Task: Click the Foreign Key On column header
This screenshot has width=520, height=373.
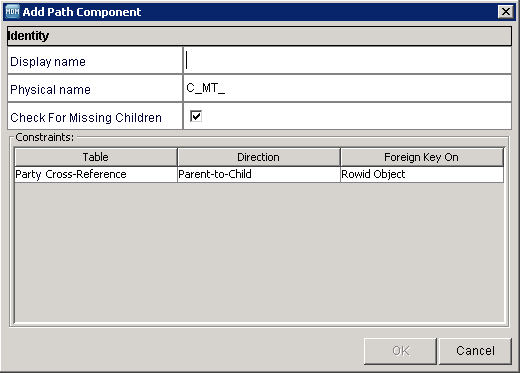Action: [x=421, y=157]
